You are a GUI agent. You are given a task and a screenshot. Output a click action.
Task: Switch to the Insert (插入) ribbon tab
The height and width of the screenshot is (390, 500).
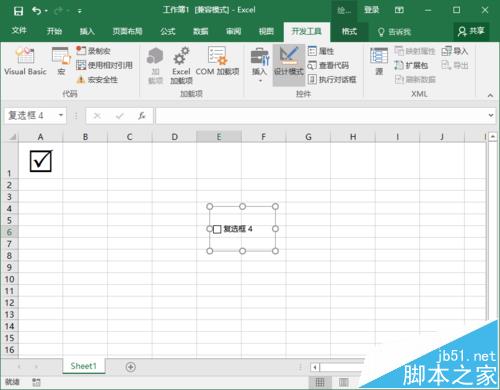coord(87,31)
